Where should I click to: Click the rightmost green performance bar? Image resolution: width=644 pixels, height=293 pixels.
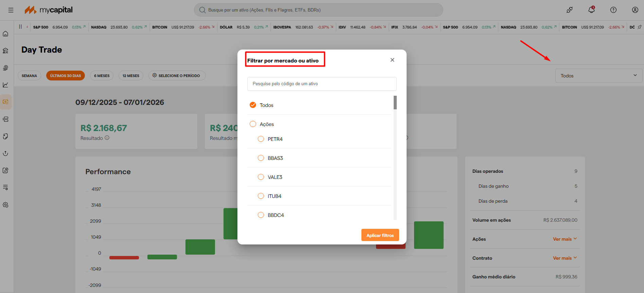[x=429, y=235]
